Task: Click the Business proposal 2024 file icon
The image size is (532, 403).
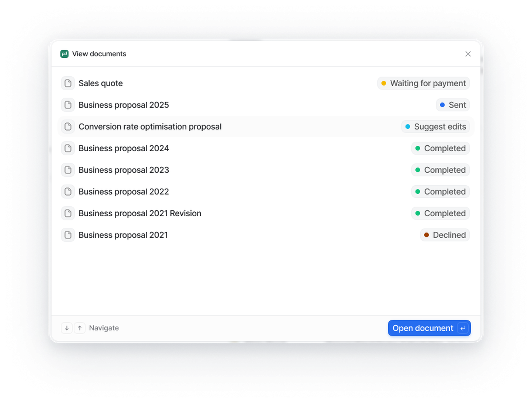Action: 68,148
